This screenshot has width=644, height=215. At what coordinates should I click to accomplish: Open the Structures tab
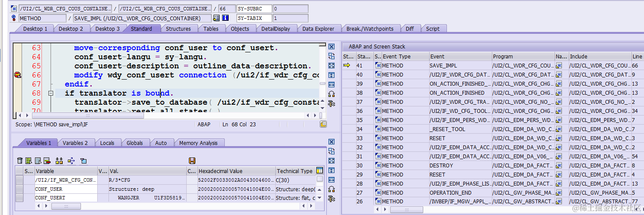point(178,29)
